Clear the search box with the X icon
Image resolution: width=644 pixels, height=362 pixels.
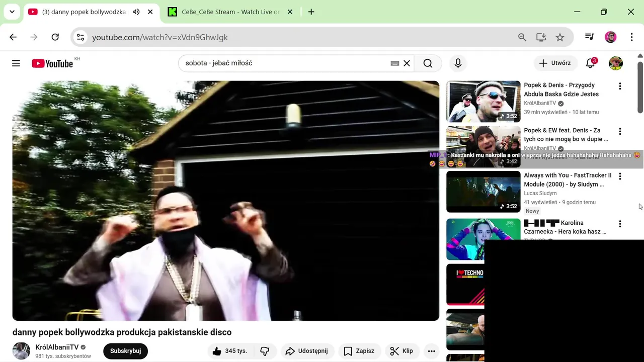[x=407, y=63]
